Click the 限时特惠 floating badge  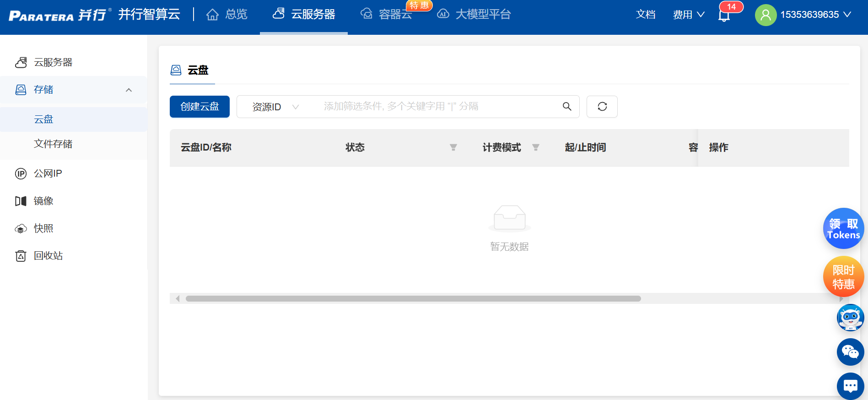click(843, 277)
